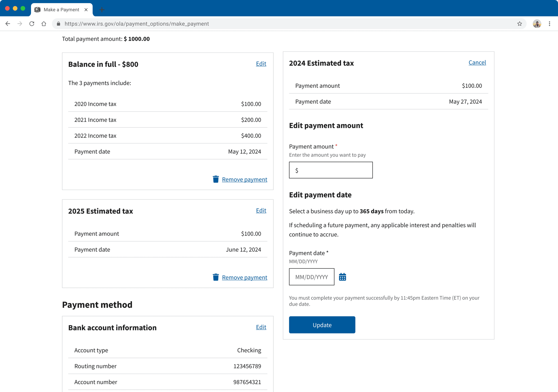The image size is (558, 392).
Task: Reload the page
Action: click(32, 24)
